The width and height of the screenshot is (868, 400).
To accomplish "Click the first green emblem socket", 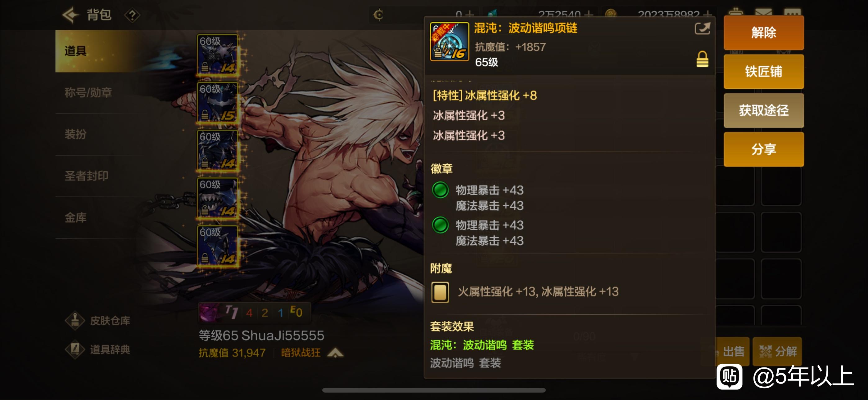I will tap(440, 190).
